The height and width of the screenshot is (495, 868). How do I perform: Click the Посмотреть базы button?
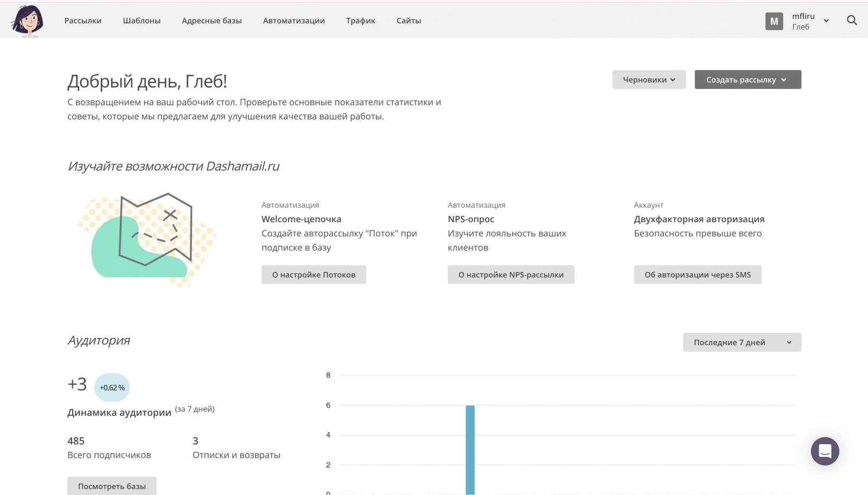pos(112,486)
